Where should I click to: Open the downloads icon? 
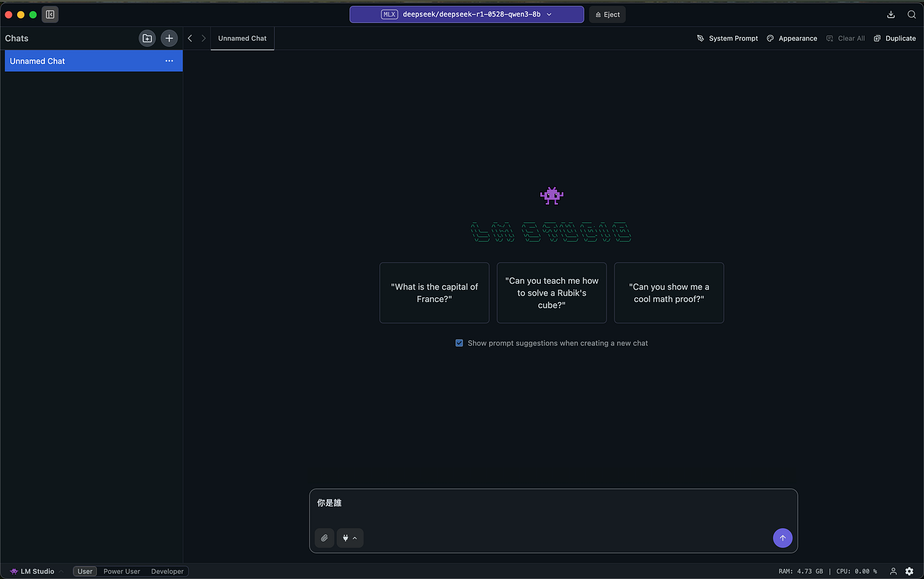pos(891,15)
